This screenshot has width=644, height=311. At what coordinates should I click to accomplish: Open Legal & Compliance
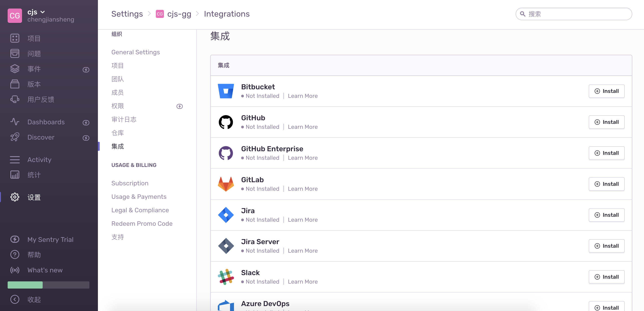[x=140, y=210]
